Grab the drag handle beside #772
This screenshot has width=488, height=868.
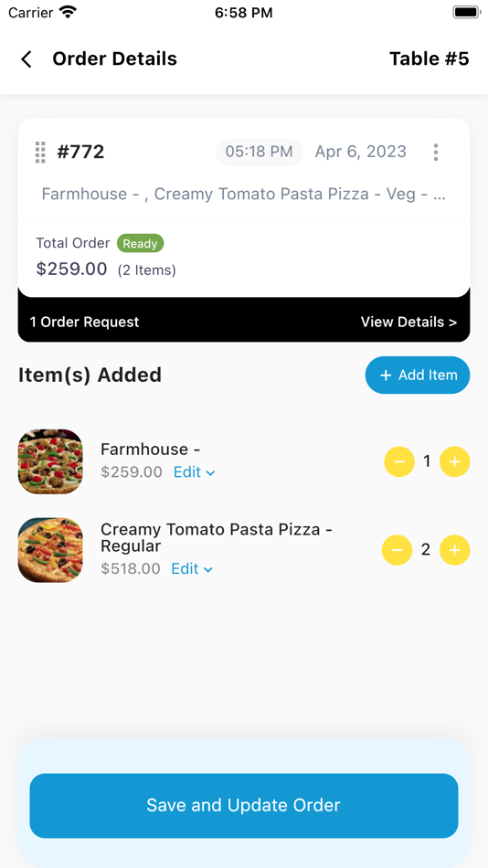click(x=40, y=153)
